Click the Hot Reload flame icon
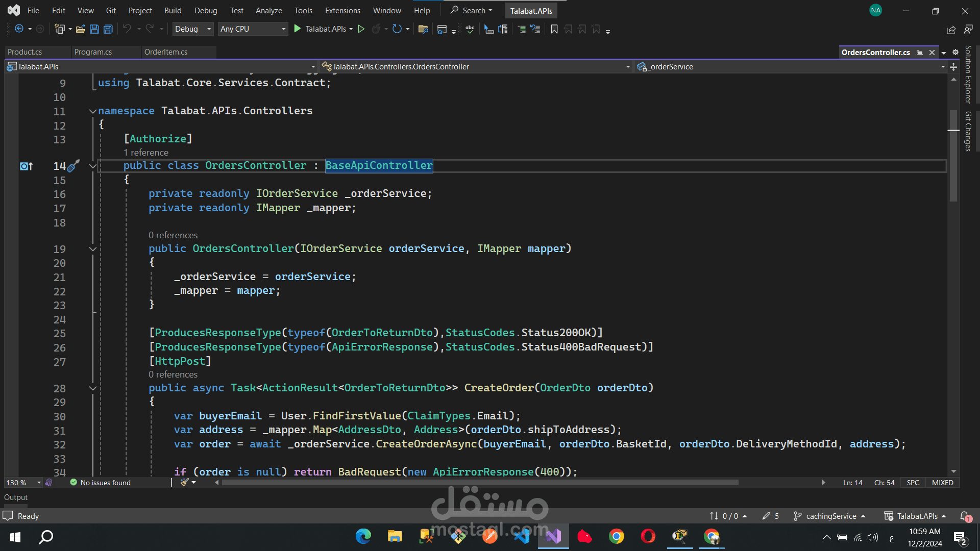The width and height of the screenshot is (980, 551). pyautogui.click(x=376, y=29)
